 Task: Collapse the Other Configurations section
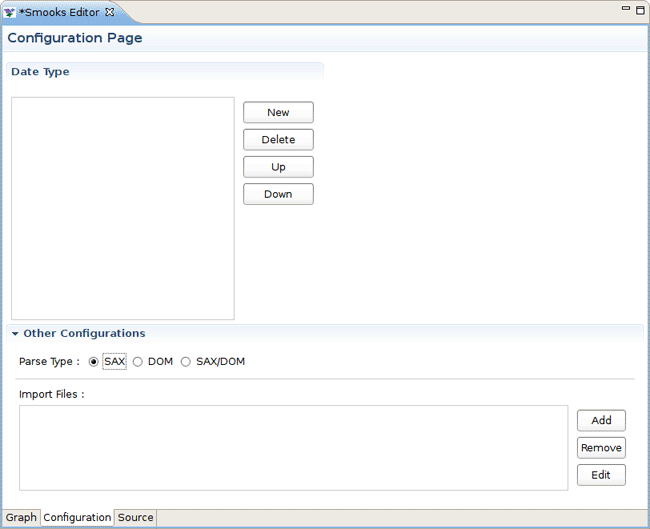pyautogui.click(x=15, y=334)
